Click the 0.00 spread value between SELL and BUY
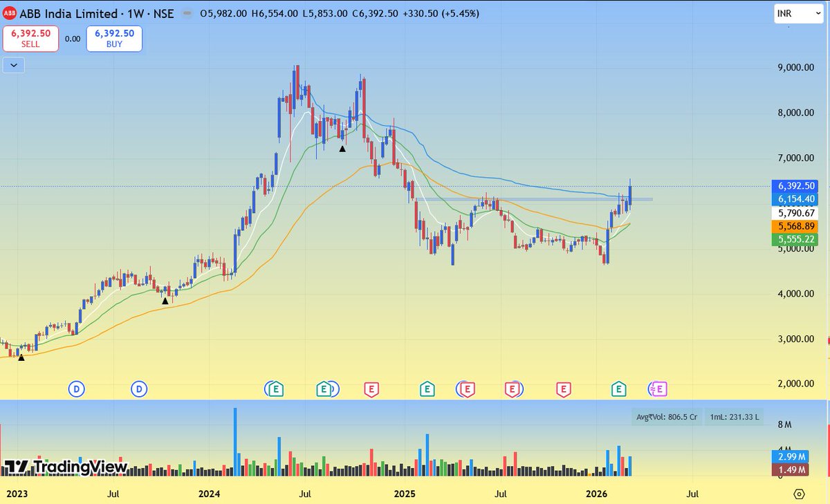This screenshot has height=504, width=830. [72, 39]
